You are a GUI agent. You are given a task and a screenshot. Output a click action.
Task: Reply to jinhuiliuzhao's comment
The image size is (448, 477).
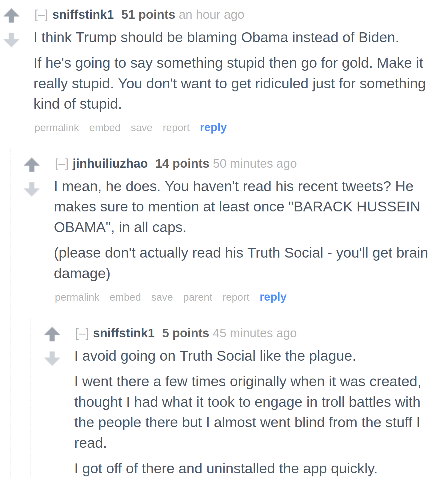pos(273,297)
